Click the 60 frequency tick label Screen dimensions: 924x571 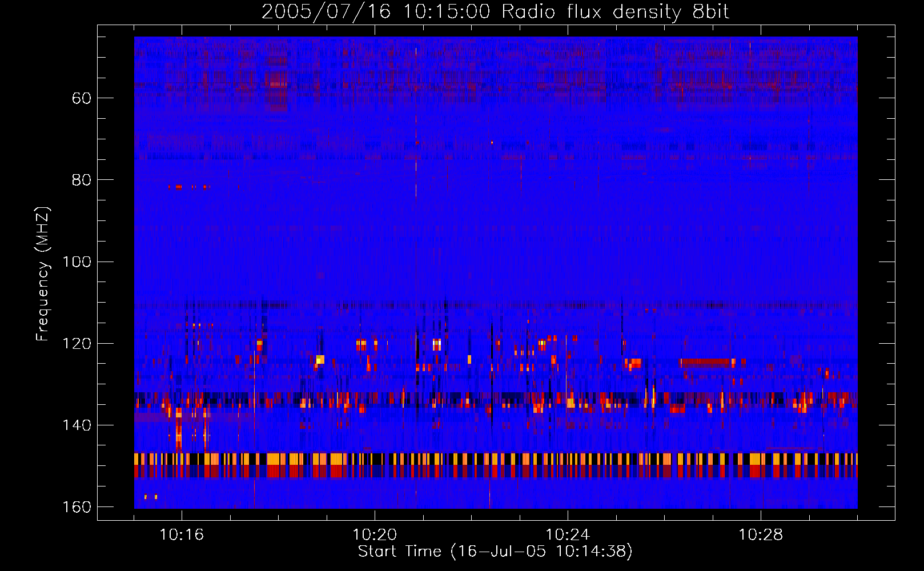82,98
